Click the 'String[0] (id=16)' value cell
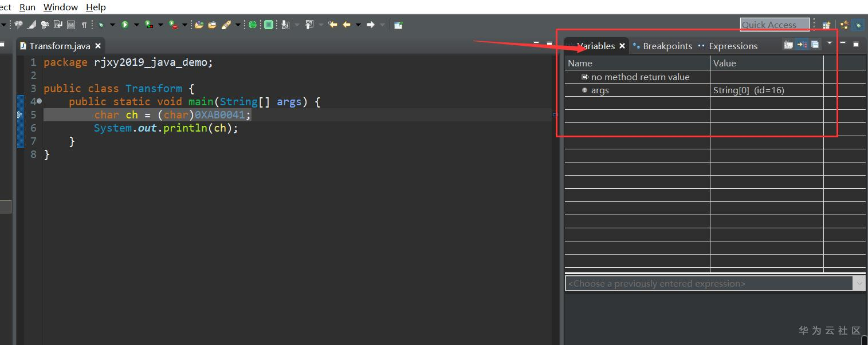 click(748, 90)
